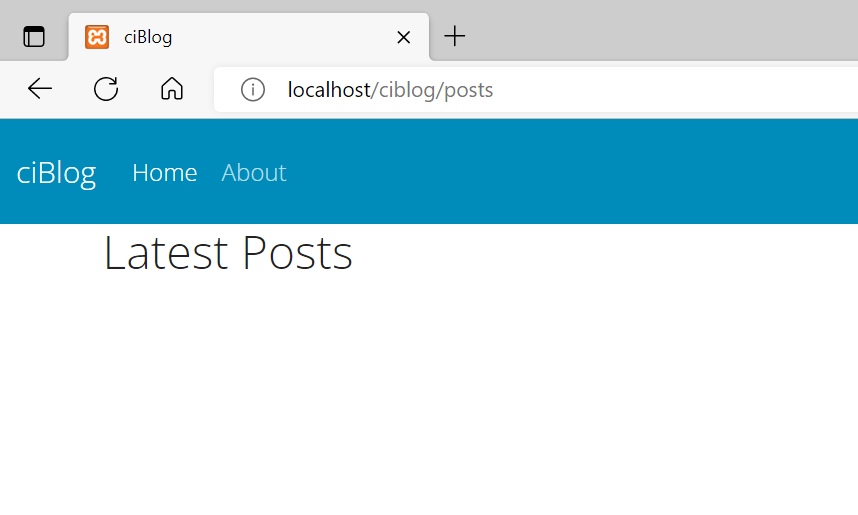This screenshot has height=515, width=858.
Task: Close the ciBlog tab
Action: point(404,37)
